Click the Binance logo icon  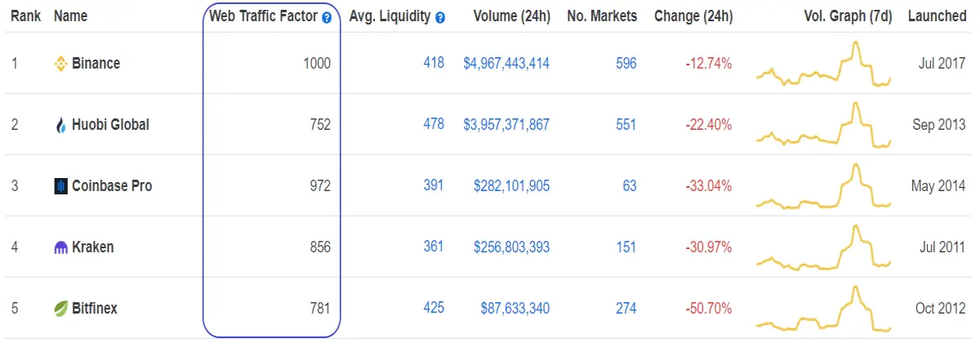pyautogui.click(x=60, y=63)
